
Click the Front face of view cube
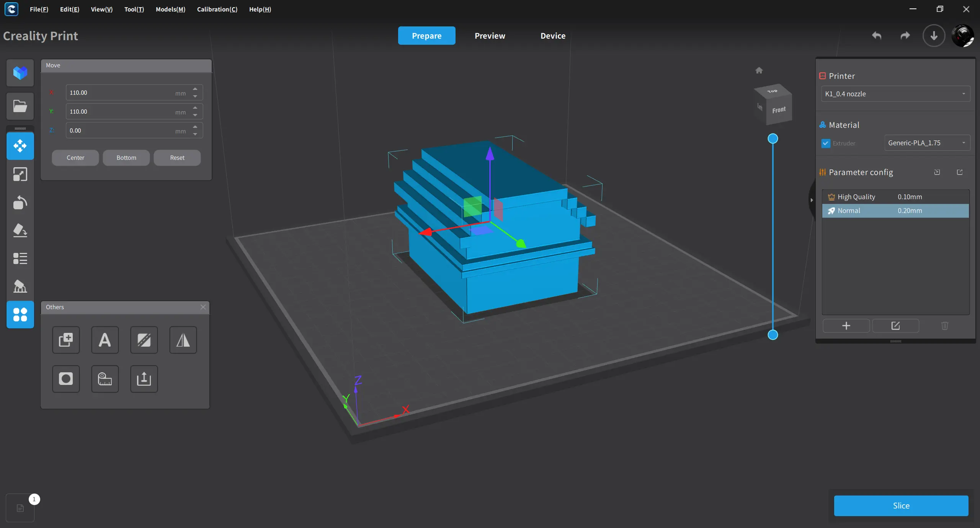779,110
